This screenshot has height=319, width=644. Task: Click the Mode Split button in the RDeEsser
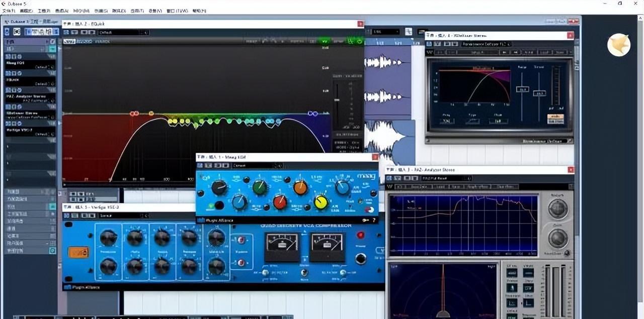[498, 121]
